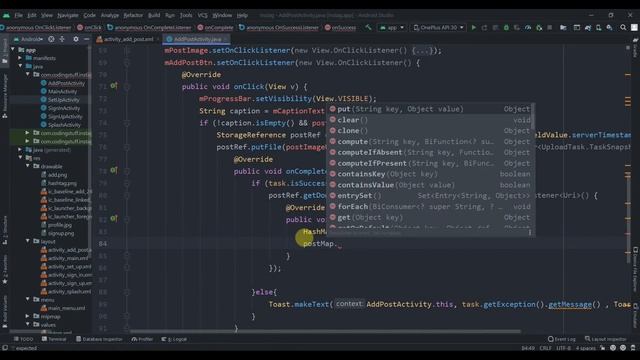Viewport: 640px width, 360px height.
Task: Select AddPostActivity.java editor tab
Action: [196, 39]
